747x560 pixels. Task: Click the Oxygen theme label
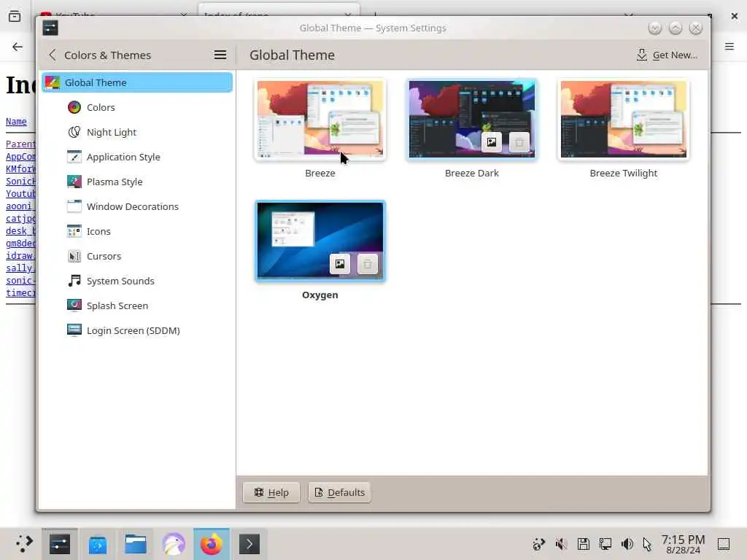tap(320, 295)
